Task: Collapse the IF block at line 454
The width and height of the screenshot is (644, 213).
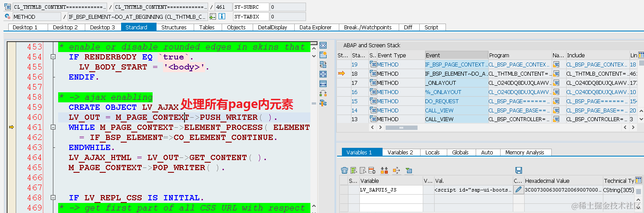Action: click(x=53, y=57)
